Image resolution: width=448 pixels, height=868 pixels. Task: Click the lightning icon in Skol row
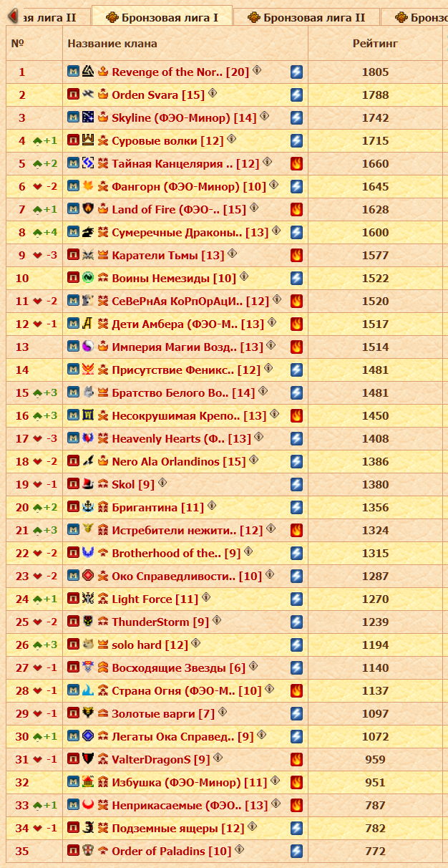[x=296, y=485]
